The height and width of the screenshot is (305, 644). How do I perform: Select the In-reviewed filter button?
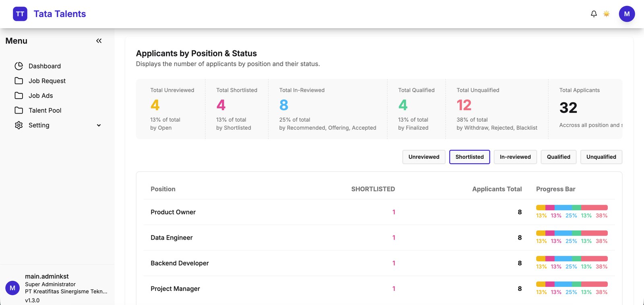(x=515, y=157)
